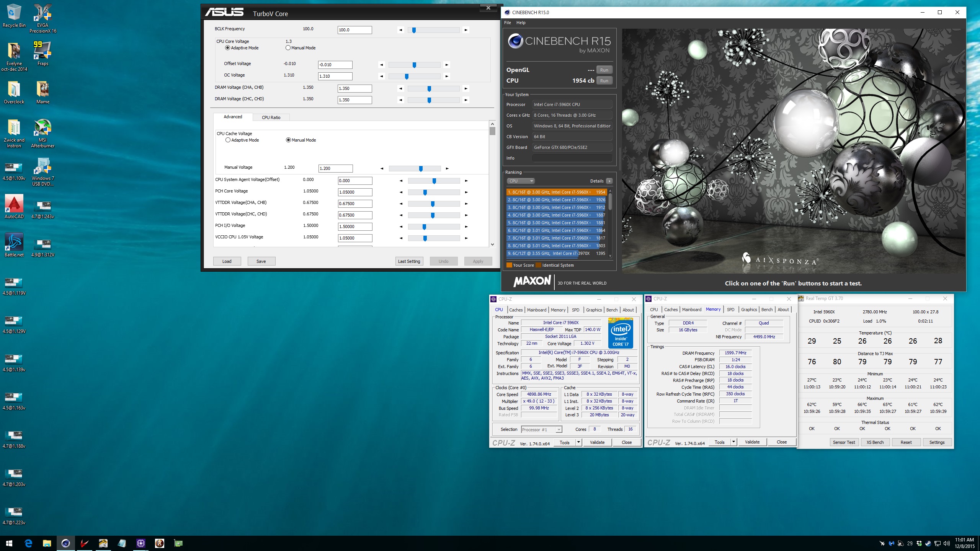
Task: Select Adaptive Mode for CPU Cache Voltage
Action: [x=228, y=140]
